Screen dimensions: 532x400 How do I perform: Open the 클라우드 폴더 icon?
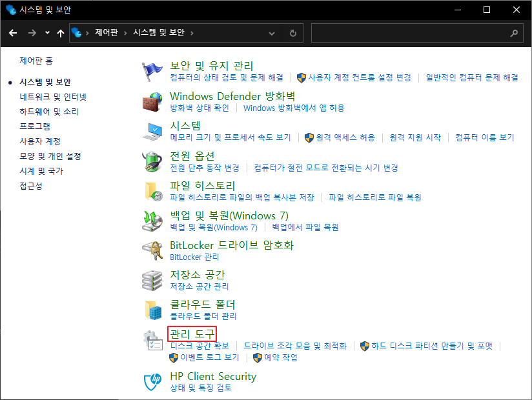154,310
